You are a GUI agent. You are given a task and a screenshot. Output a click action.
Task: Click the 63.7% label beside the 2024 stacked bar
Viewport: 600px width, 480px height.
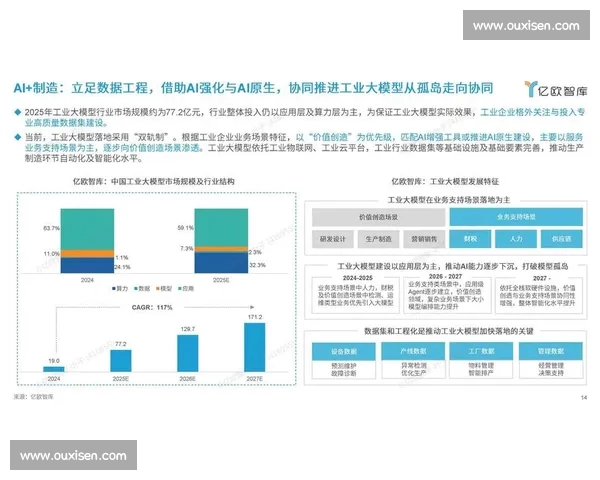(52, 228)
